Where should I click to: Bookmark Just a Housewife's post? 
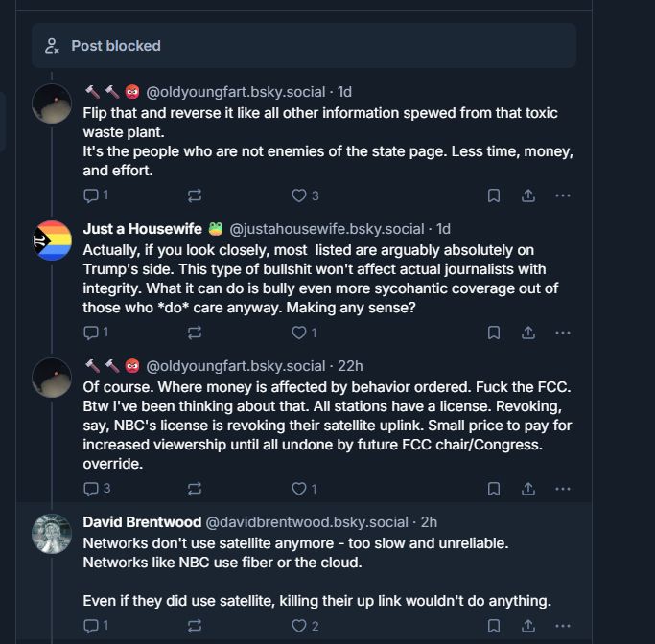(x=494, y=333)
